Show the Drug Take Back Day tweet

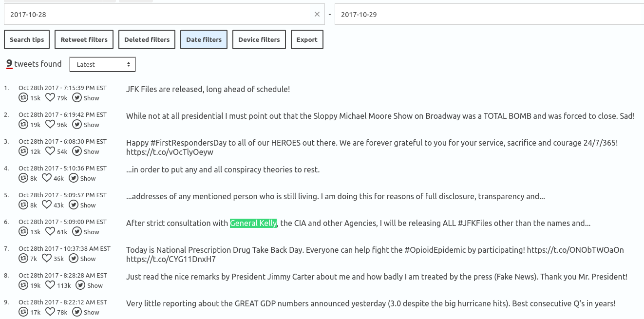pyautogui.click(x=88, y=259)
